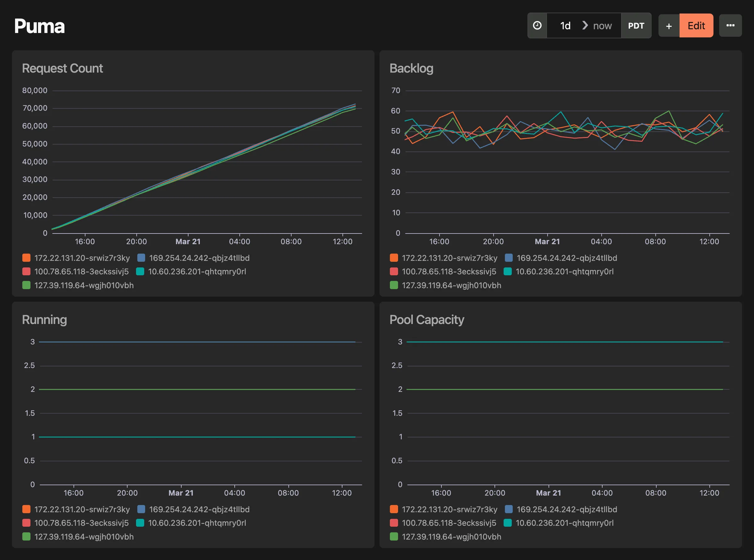The height and width of the screenshot is (560, 754).
Task: Click the PDT timezone button
Action: tap(636, 25)
